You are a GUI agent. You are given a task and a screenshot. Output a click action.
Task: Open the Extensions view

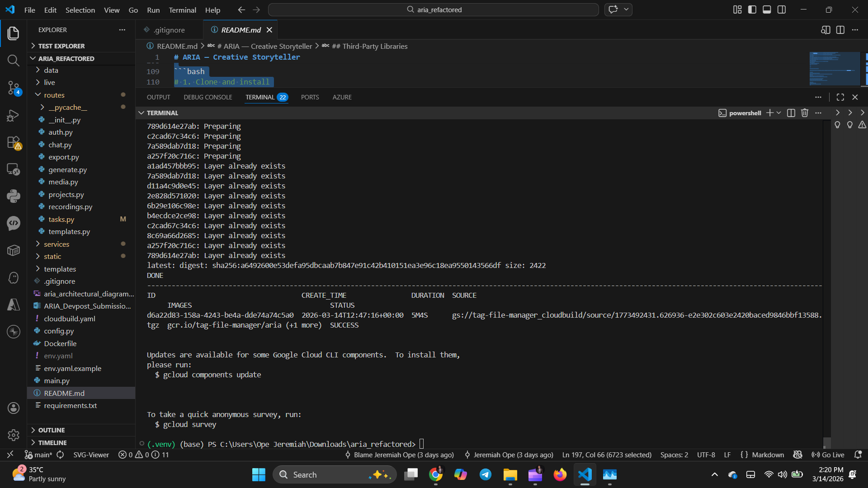click(13, 142)
